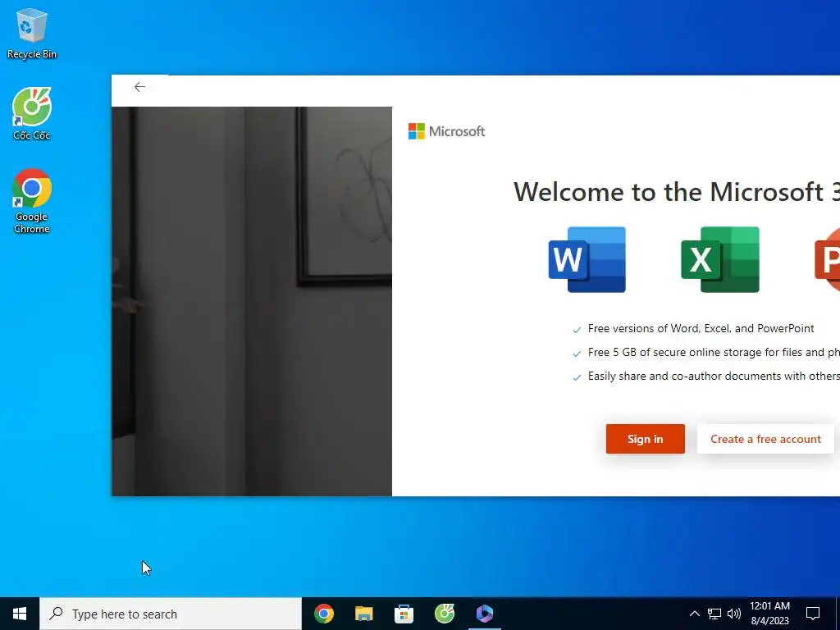Click the Microsoft logo

pyautogui.click(x=446, y=131)
